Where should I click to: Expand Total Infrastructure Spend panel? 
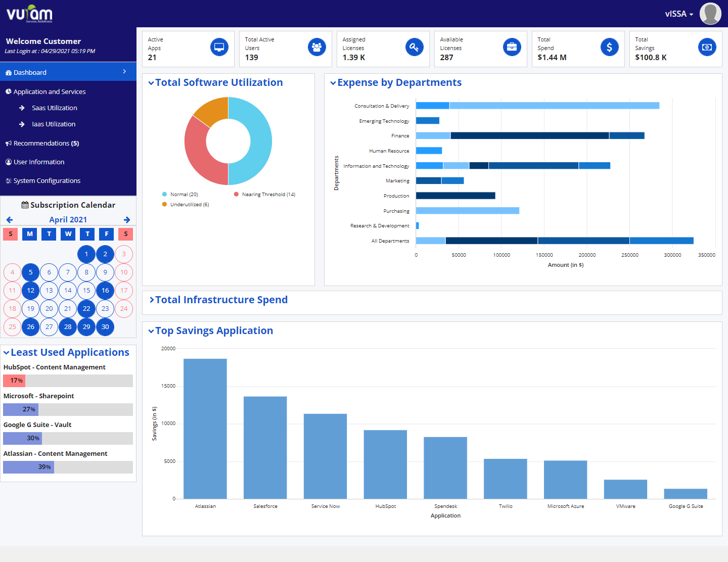pyautogui.click(x=152, y=300)
